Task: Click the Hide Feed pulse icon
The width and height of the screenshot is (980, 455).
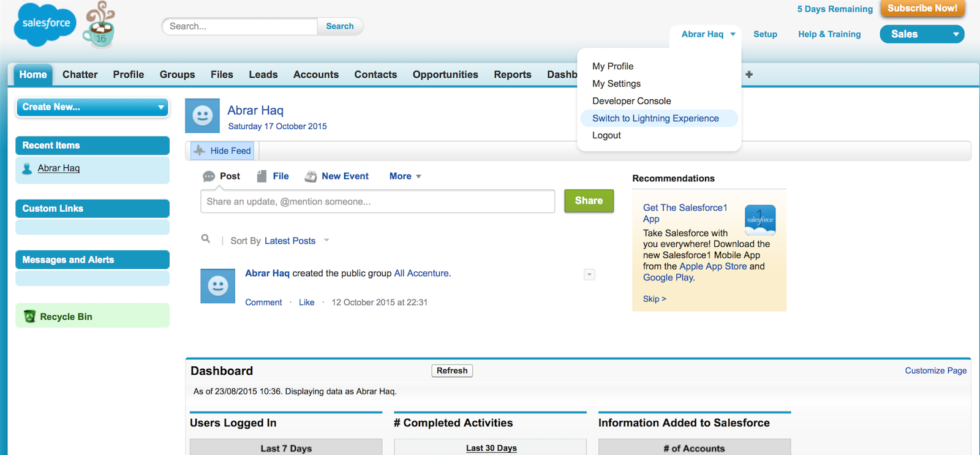Action: point(199,151)
